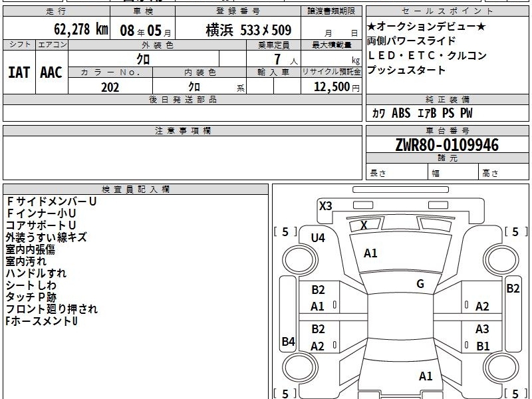Click the 登録番号 header cell

click(238, 11)
